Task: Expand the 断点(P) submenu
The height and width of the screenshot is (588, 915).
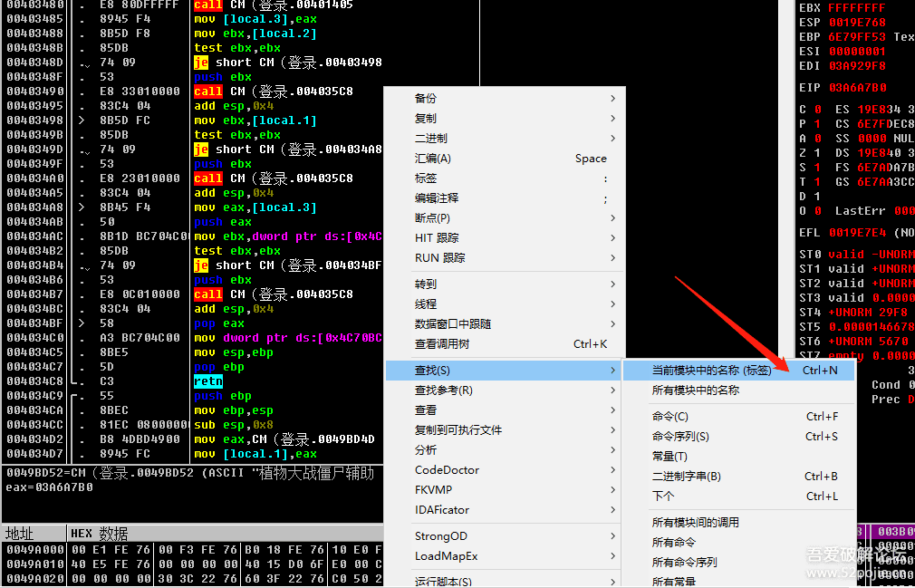Action: click(x=432, y=218)
